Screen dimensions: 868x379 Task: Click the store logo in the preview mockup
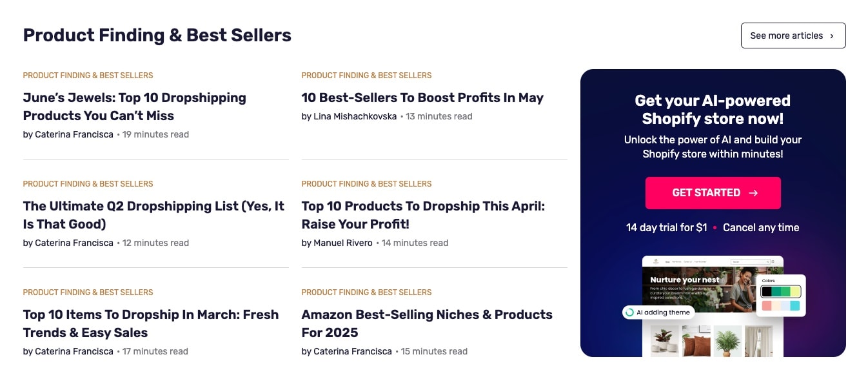656,261
